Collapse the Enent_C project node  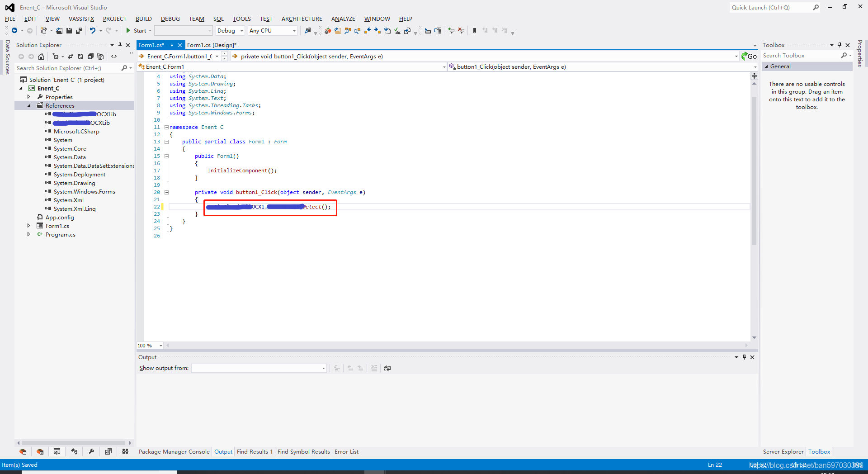tap(21, 88)
